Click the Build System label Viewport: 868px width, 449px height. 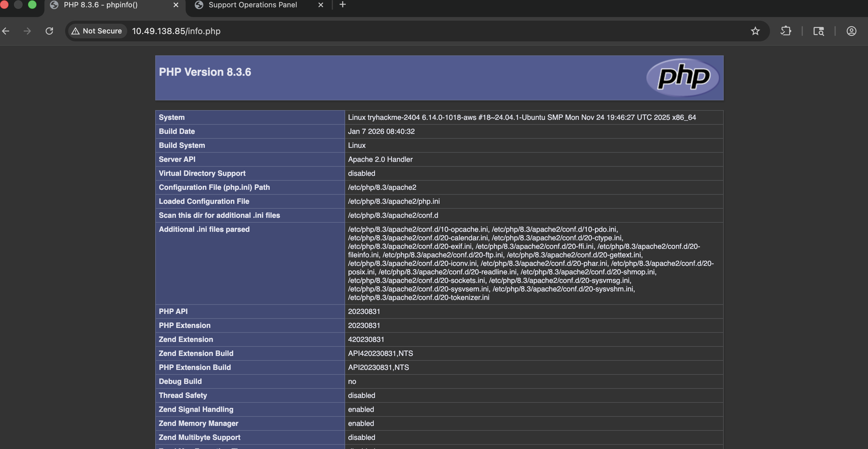[182, 145]
